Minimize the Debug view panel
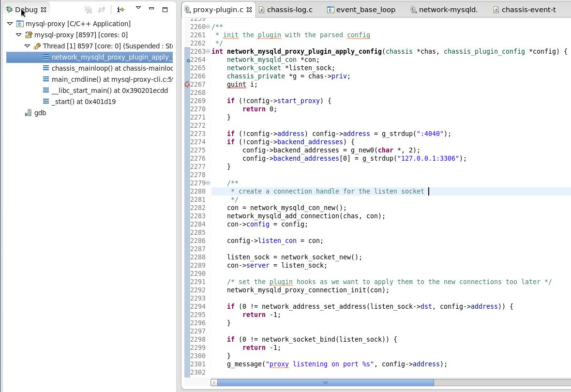This screenshot has height=392, width=571. pyautogui.click(x=151, y=8)
